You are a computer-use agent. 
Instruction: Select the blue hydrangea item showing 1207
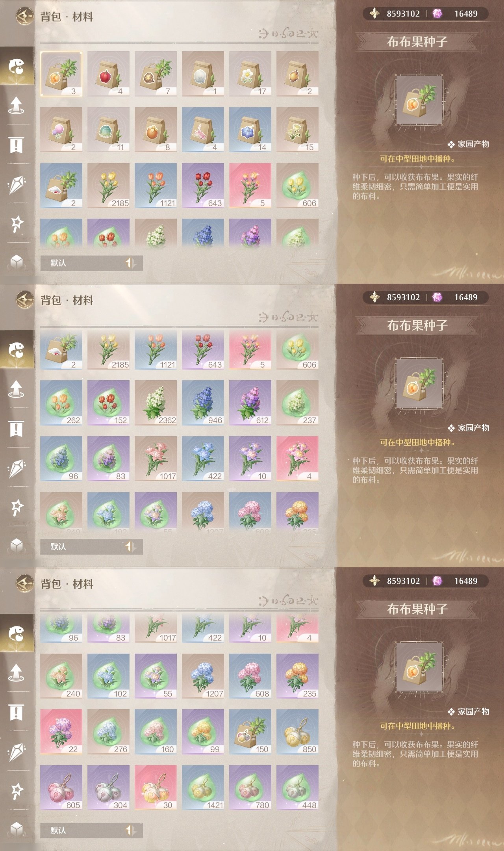(203, 676)
